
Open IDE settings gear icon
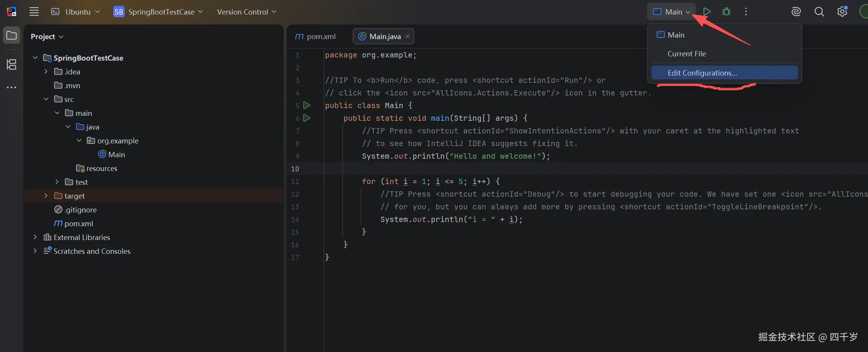[x=842, y=12]
